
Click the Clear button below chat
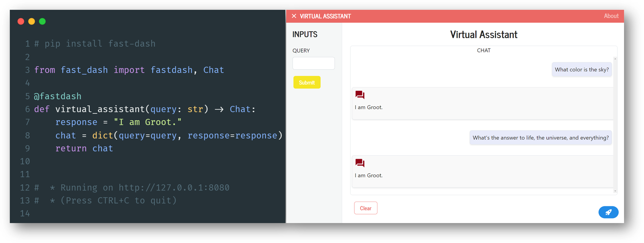pos(365,208)
